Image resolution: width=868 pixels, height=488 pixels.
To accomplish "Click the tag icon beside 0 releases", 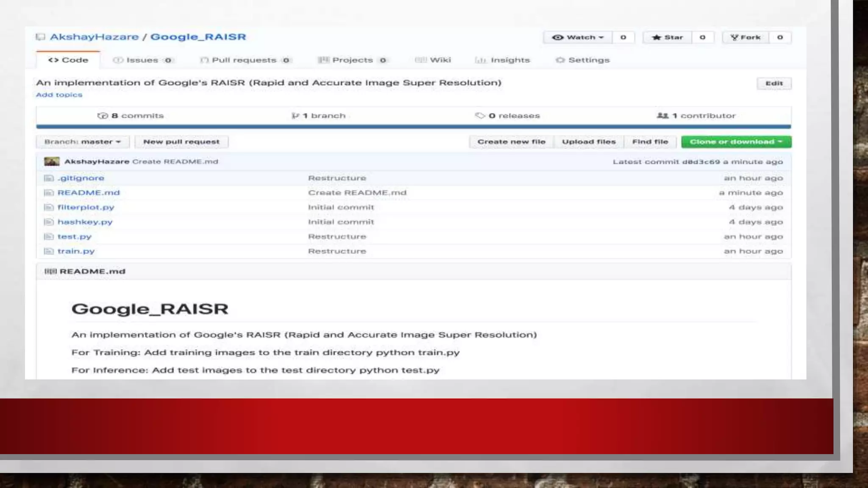I will point(480,116).
